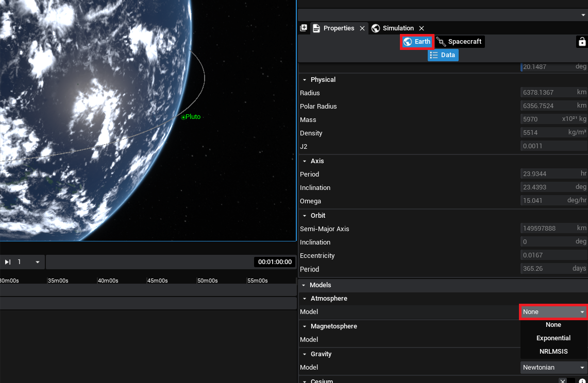The height and width of the screenshot is (383, 588).
Task: Toggle the properties lock icon
Action: coord(582,42)
